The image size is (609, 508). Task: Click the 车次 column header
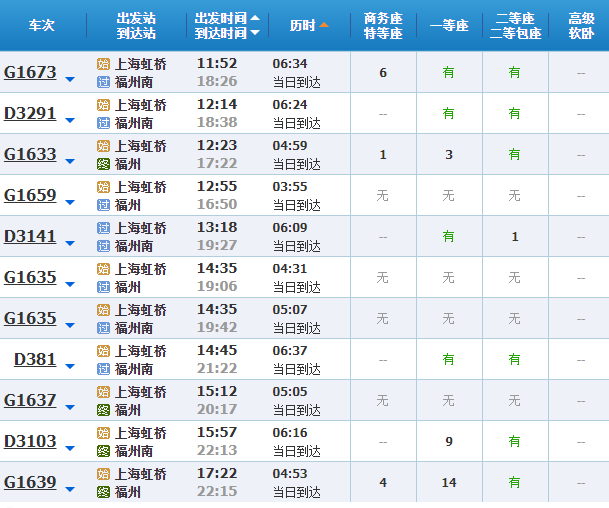coord(41,25)
